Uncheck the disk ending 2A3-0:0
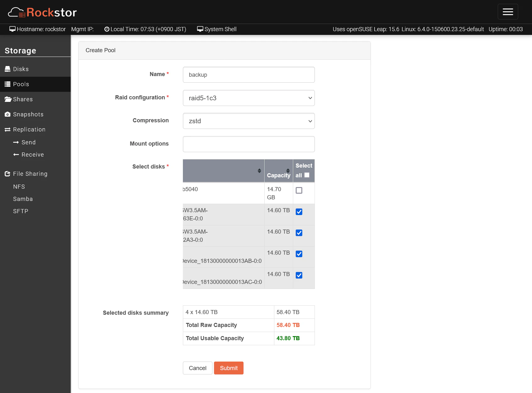532x393 pixels. coord(299,233)
